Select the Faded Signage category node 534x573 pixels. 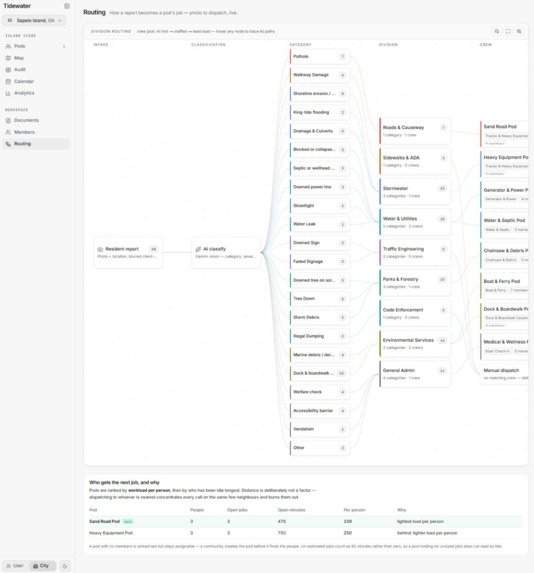(x=319, y=261)
